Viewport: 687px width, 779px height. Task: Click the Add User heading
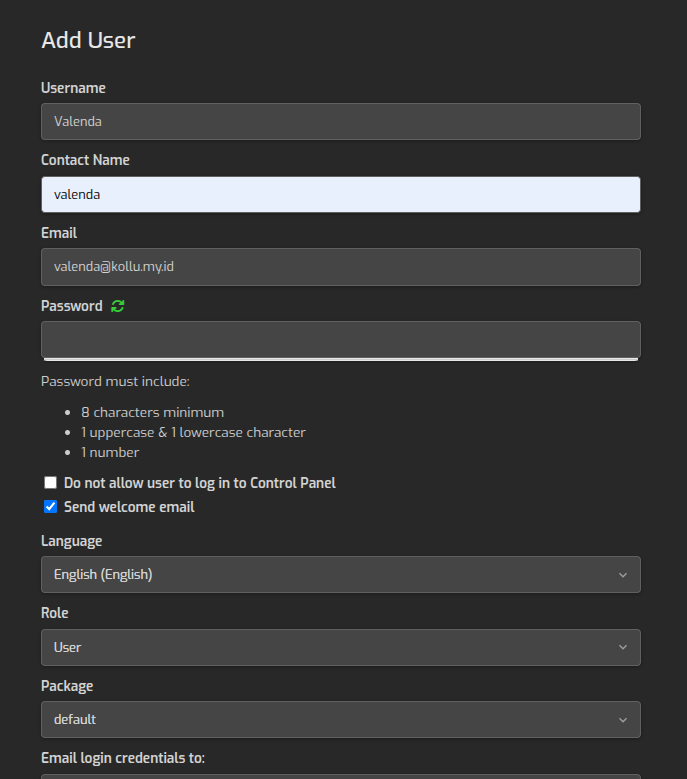(x=88, y=41)
